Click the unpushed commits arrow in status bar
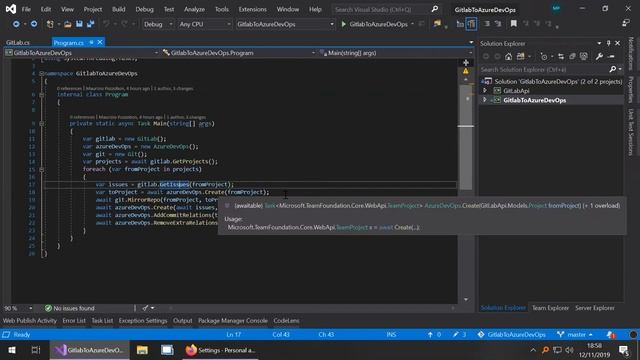Image resolution: width=640 pixels, height=360 pixels. point(430,334)
